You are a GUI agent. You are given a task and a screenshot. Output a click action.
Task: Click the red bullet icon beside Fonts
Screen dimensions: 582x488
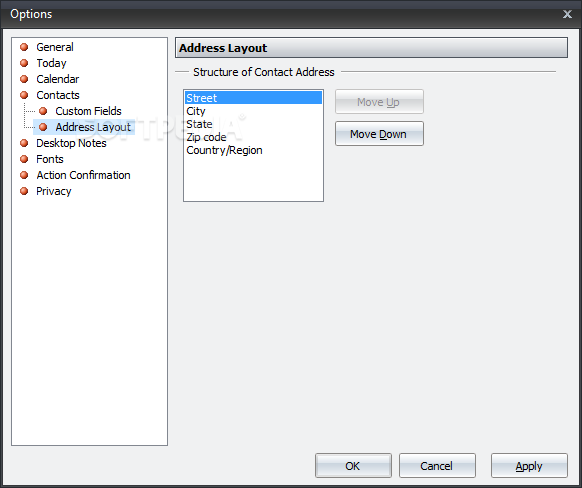point(24,159)
